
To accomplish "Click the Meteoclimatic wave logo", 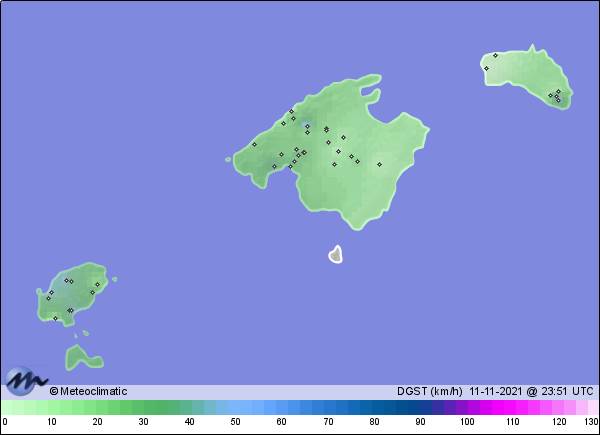I will pos(26,381).
